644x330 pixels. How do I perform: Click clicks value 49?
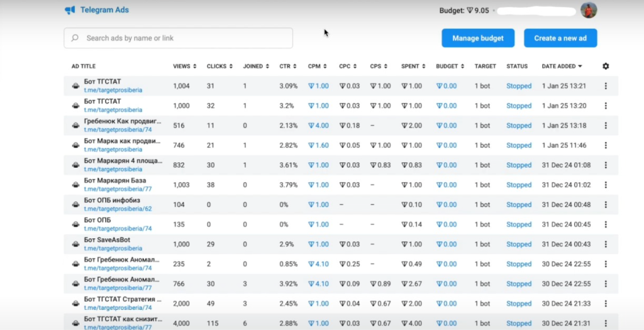coord(211,304)
